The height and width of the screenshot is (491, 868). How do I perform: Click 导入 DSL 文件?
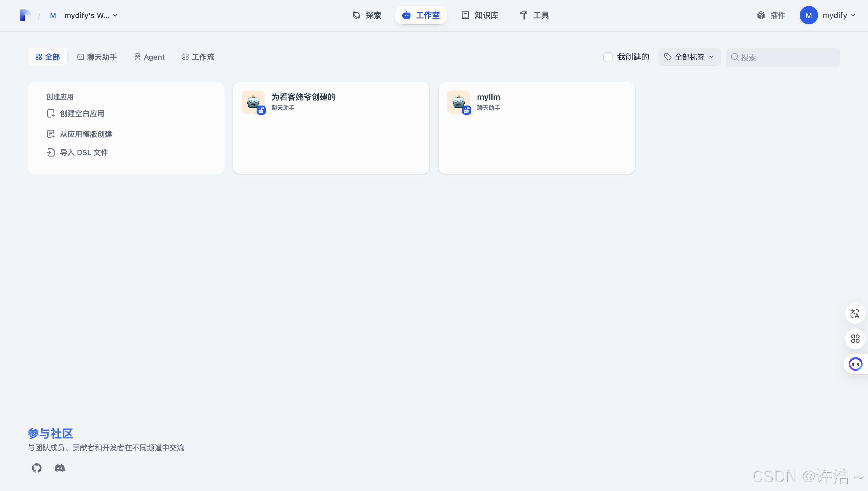(84, 152)
